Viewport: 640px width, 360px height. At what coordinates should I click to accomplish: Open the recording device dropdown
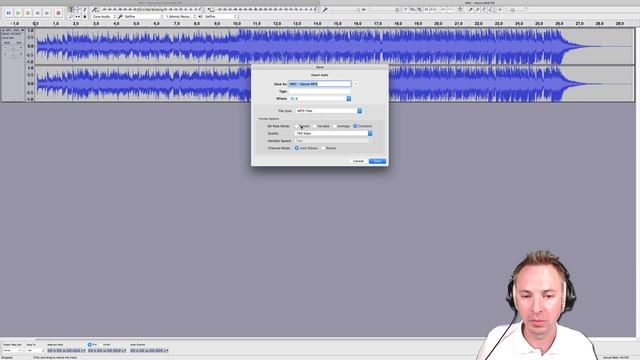(x=143, y=17)
